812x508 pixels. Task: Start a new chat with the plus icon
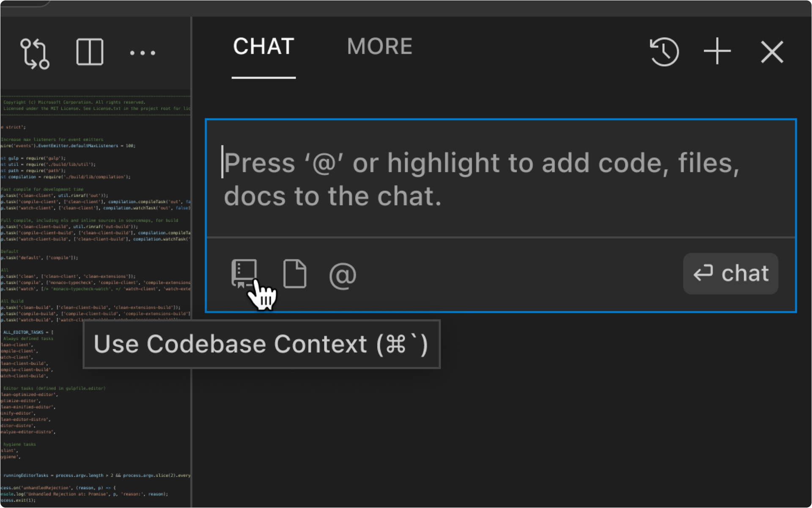[717, 51]
